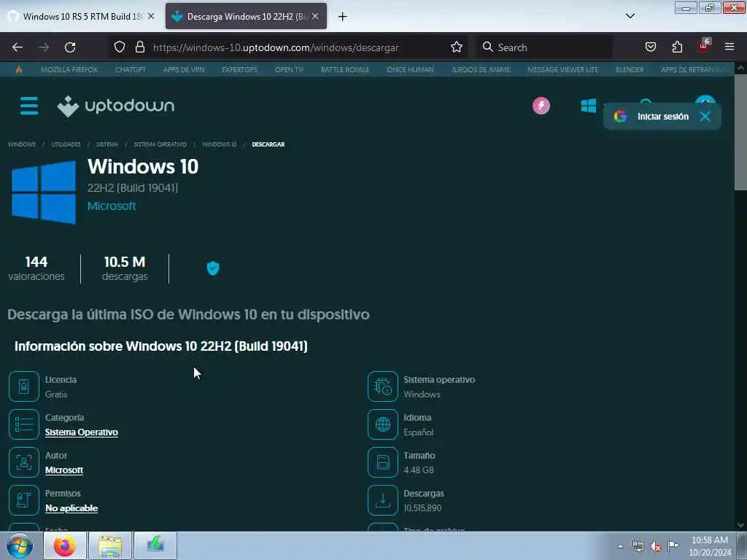Close the Windows 10 RS 5 RTM tab
This screenshot has width=747, height=560.
[151, 16]
